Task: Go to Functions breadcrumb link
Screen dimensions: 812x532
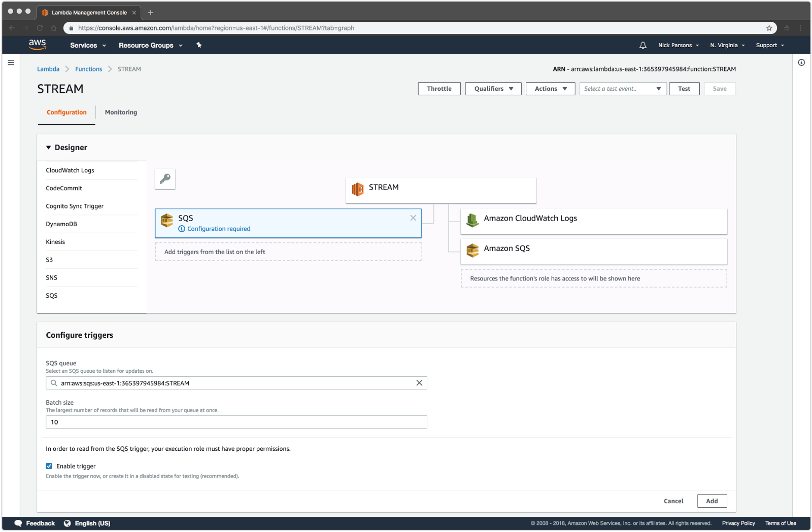Action: [x=88, y=69]
